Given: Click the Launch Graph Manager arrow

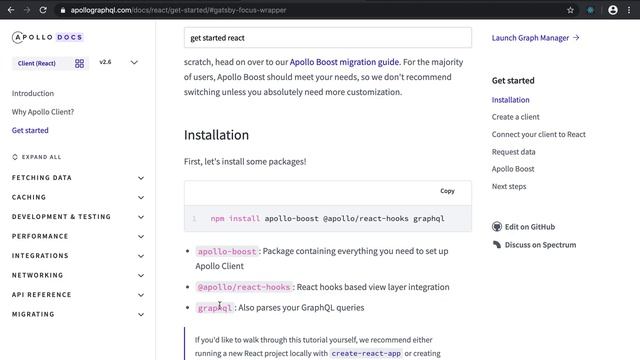Looking at the screenshot, I should pos(576,38).
